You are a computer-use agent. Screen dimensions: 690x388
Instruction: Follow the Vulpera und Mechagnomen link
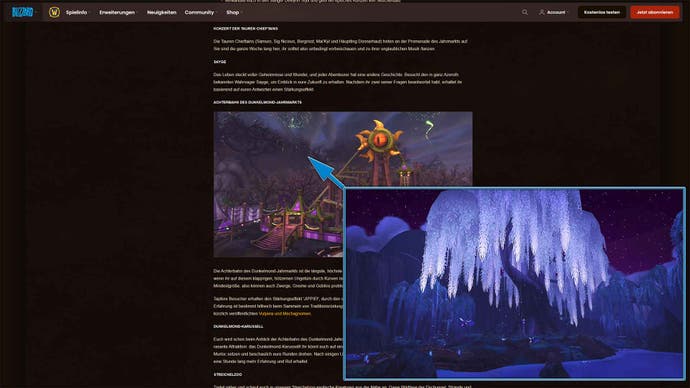(x=285, y=314)
